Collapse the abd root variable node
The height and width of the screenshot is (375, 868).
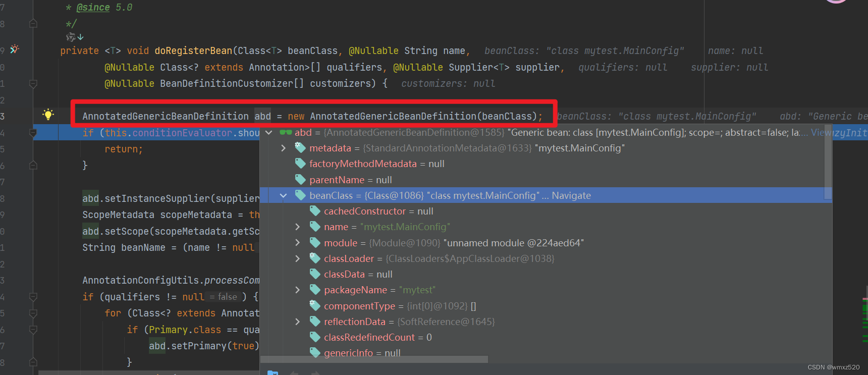tap(269, 132)
